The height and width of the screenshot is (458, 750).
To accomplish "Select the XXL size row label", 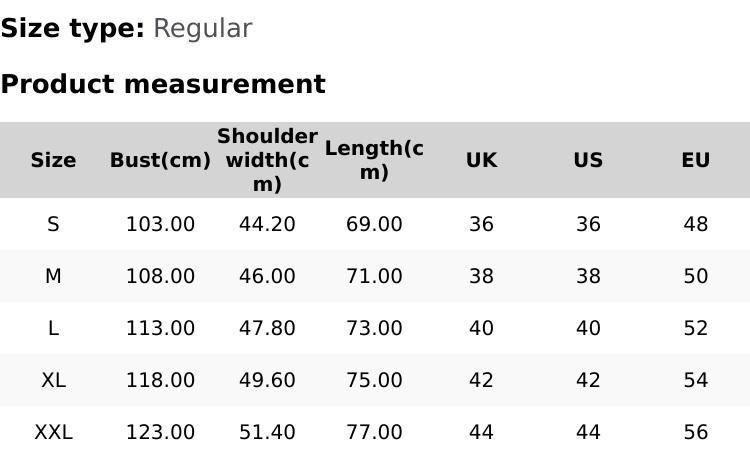I will coord(53,432).
